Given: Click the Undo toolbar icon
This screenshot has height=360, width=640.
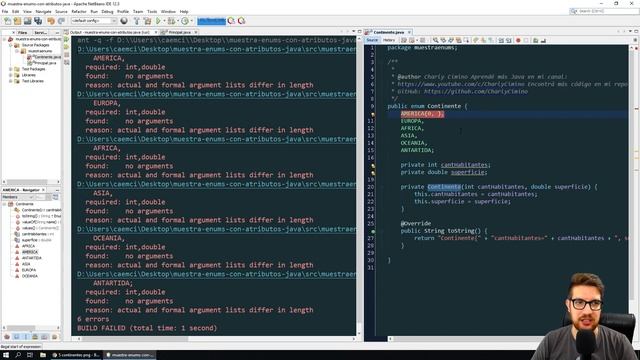Looking at the screenshot, I should (51, 21).
